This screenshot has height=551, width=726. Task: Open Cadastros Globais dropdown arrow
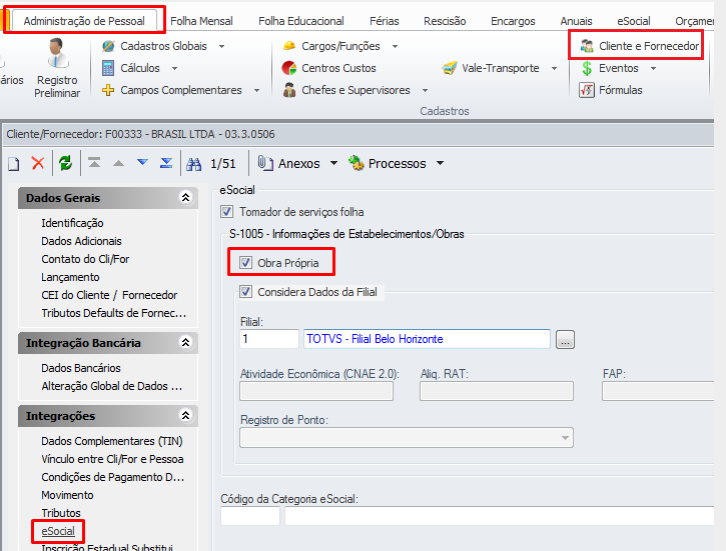pos(222,46)
